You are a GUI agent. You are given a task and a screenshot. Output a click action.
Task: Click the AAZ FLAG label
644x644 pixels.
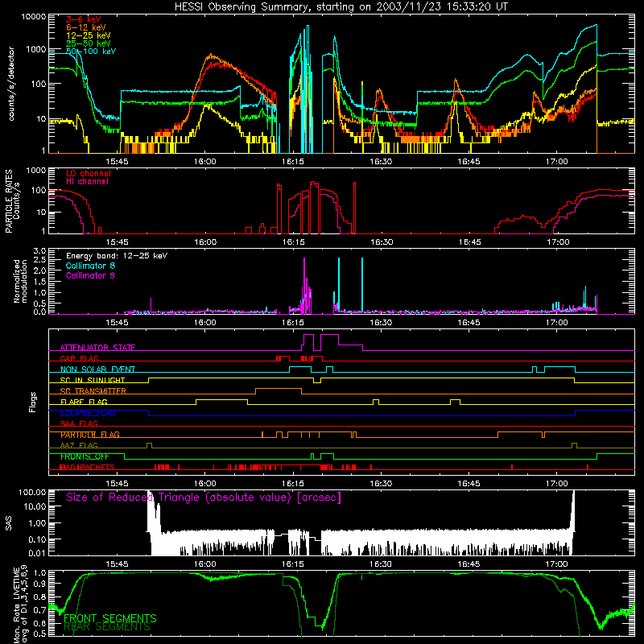[x=79, y=445]
